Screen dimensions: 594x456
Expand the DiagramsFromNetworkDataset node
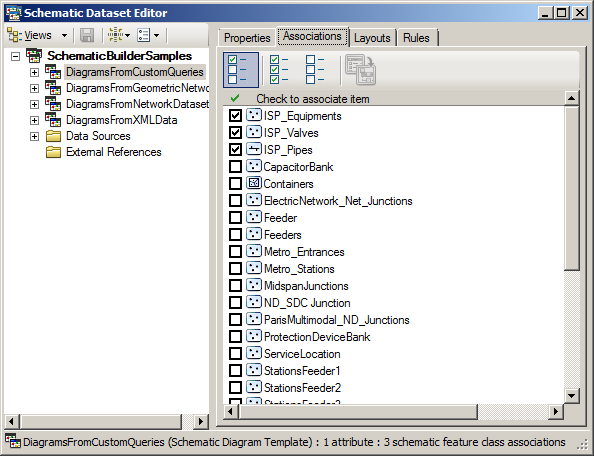coord(34,104)
